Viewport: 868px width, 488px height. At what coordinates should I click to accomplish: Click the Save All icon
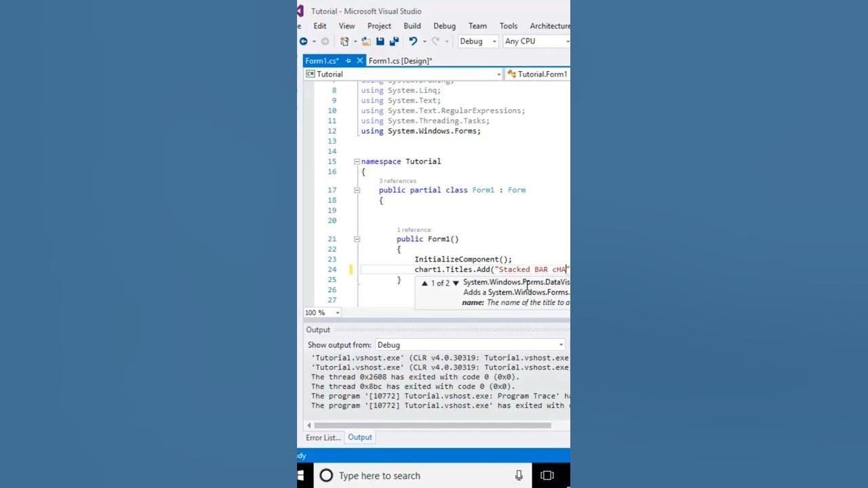click(394, 41)
